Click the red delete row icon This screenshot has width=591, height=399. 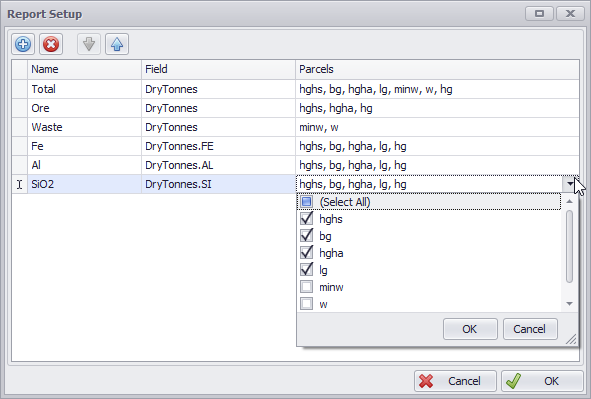tap(51, 44)
